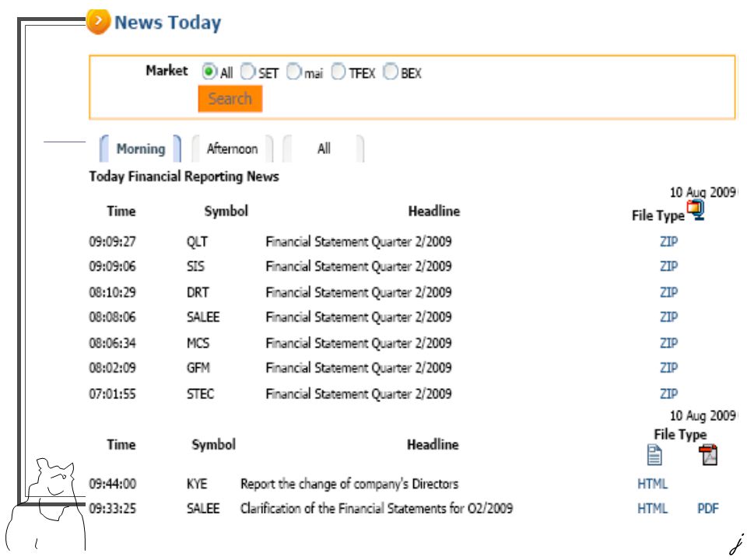Click the symbol SIS
Viewport: 747px width, 560px height.
coord(195,266)
